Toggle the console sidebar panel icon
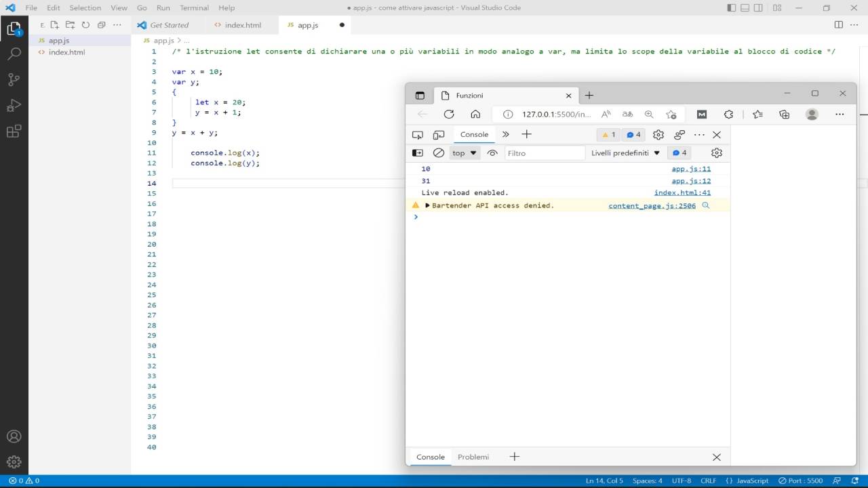The width and height of the screenshot is (868, 488). pyautogui.click(x=418, y=152)
